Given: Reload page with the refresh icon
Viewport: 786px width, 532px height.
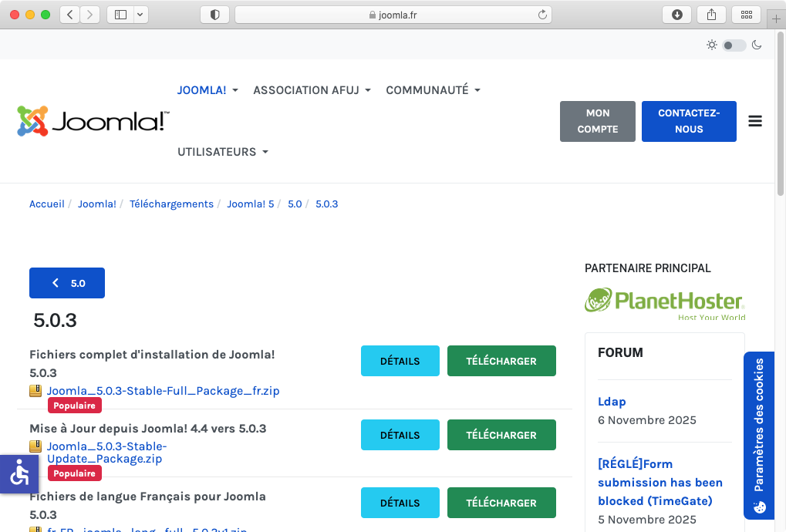Looking at the screenshot, I should coord(542,15).
